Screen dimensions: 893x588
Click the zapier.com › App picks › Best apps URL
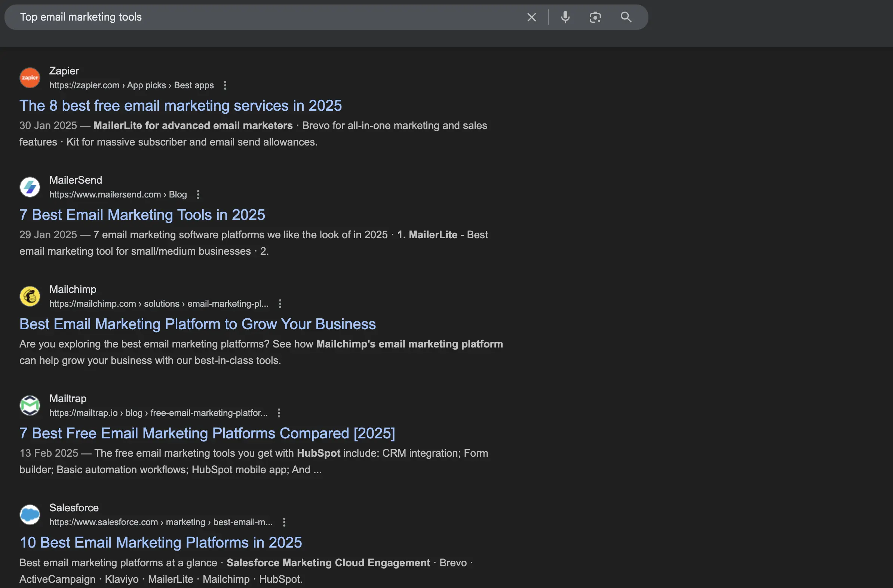[131, 85]
